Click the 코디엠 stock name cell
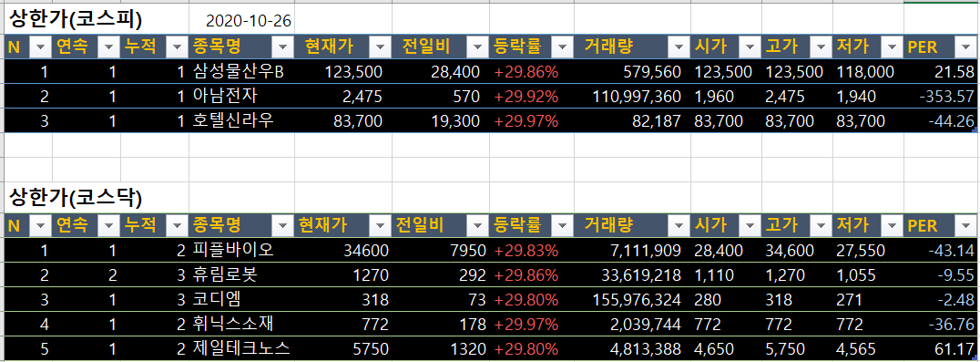This screenshot has width=980, height=362. pyautogui.click(x=242, y=299)
